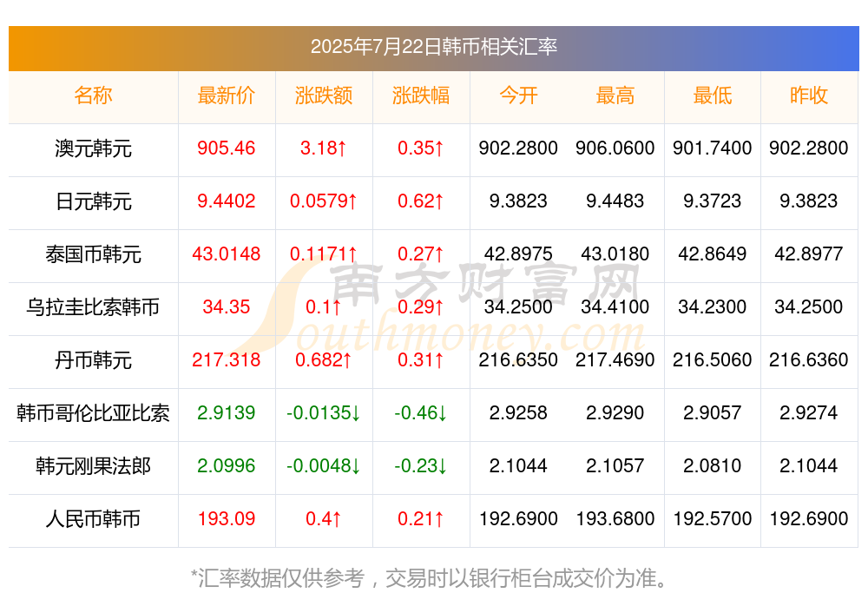
Task: Click the change amount 0.4↑
Action: click(323, 518)
